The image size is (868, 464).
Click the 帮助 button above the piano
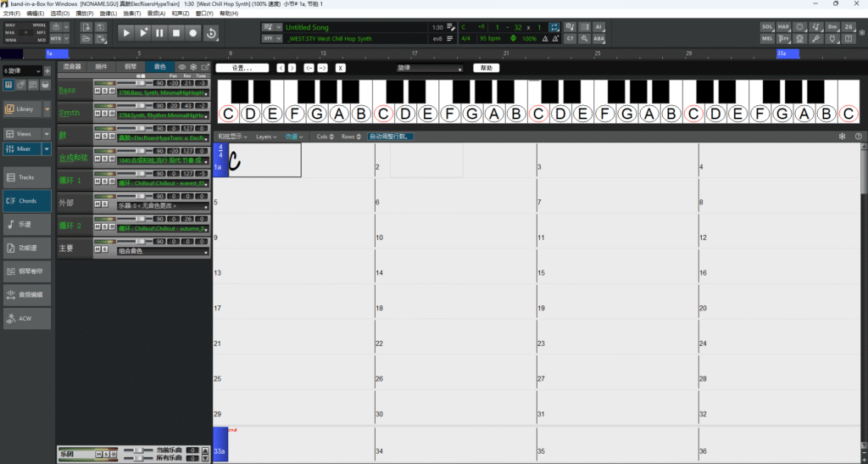pyautogui.click(x=486, y=68)
